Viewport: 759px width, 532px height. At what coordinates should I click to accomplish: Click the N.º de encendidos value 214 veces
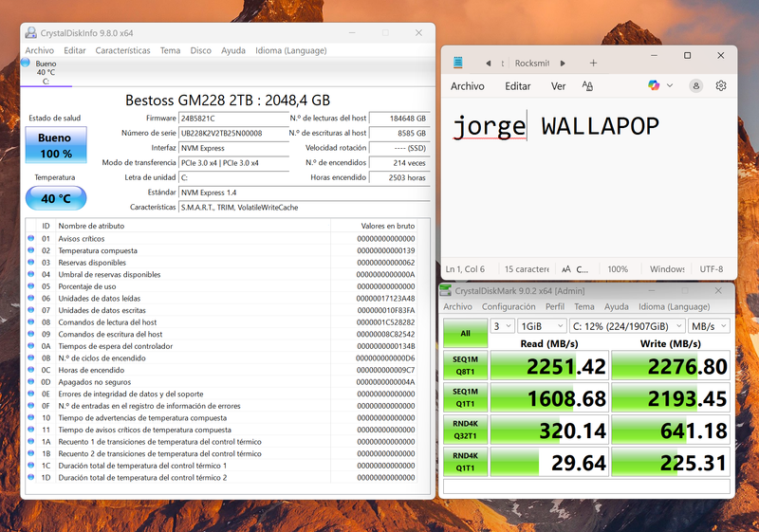(399, 163)
